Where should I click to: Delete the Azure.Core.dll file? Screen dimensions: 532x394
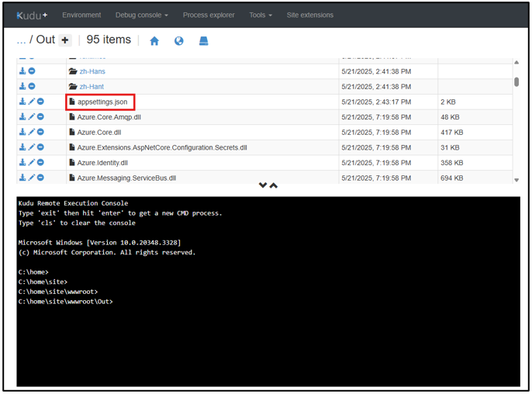pos(40,132)
